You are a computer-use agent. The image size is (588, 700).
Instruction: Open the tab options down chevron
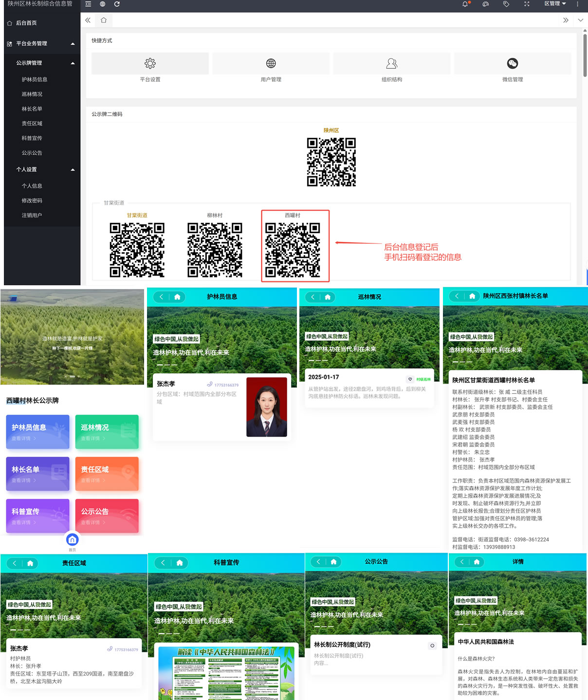tap(580, 20)
